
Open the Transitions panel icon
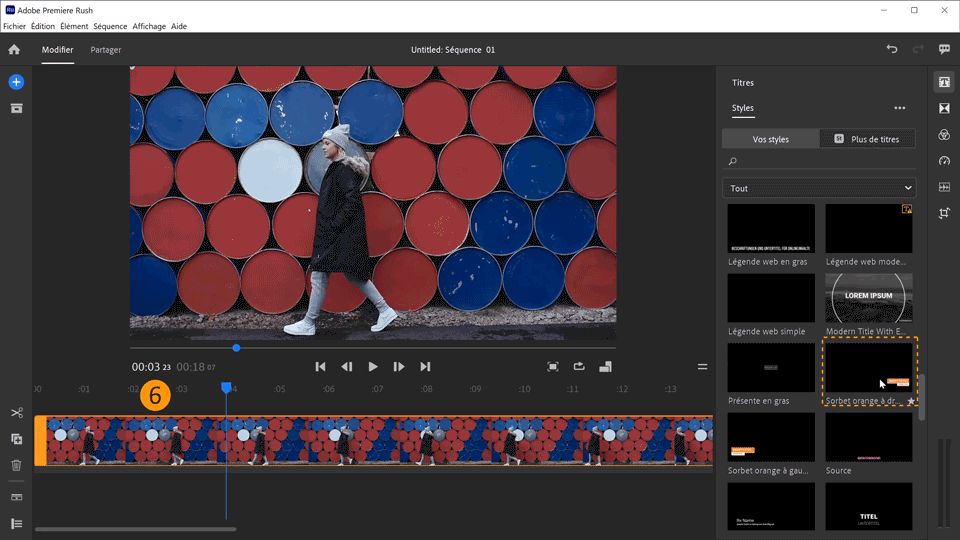pos(944,108)
